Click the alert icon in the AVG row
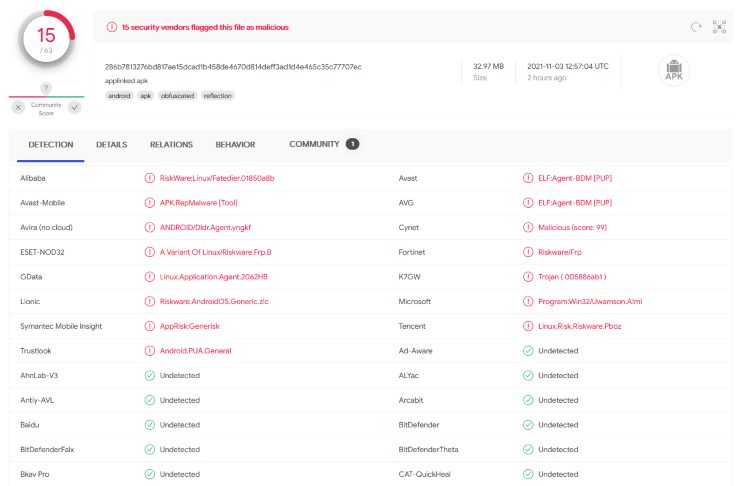The width and height of the screenshot is (750, 486). (528, 203)
